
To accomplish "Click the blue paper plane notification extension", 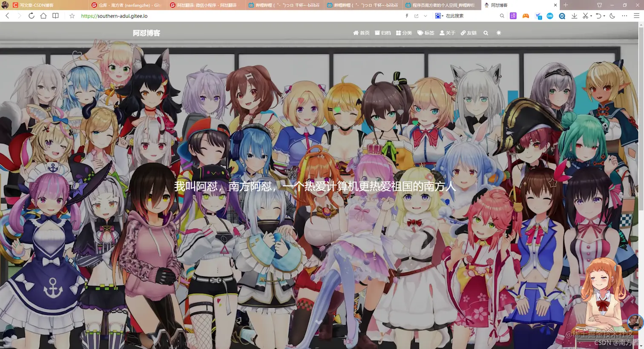I will 538,16.
